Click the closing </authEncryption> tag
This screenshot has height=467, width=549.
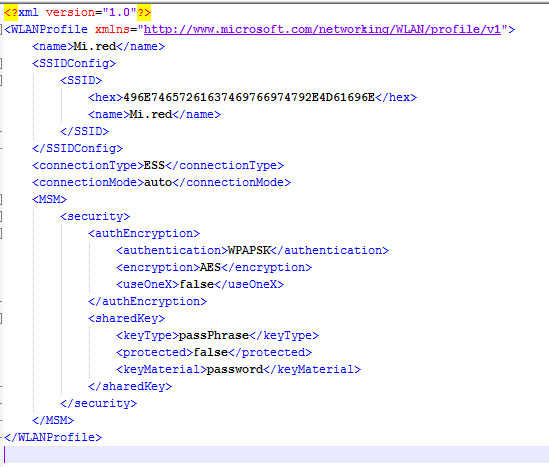(147, 301)
